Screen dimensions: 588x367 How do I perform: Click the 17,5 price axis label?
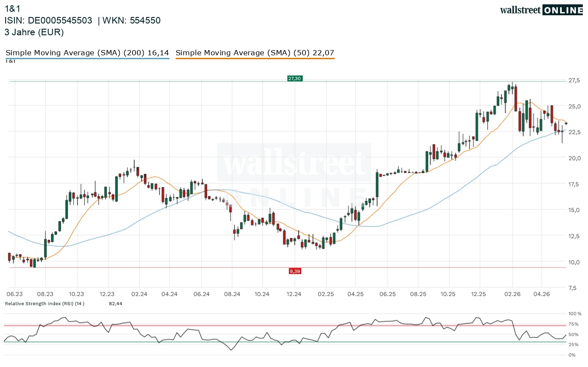click(574, 184)
